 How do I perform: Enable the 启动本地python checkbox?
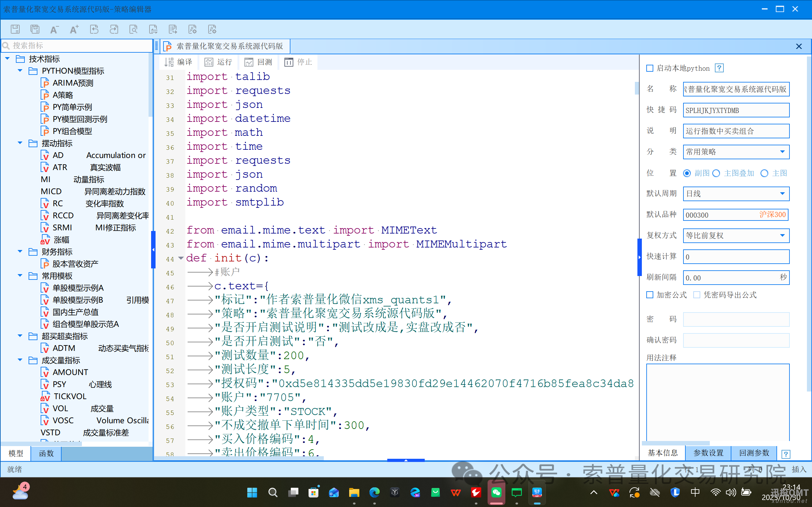(x=650, y=69)
